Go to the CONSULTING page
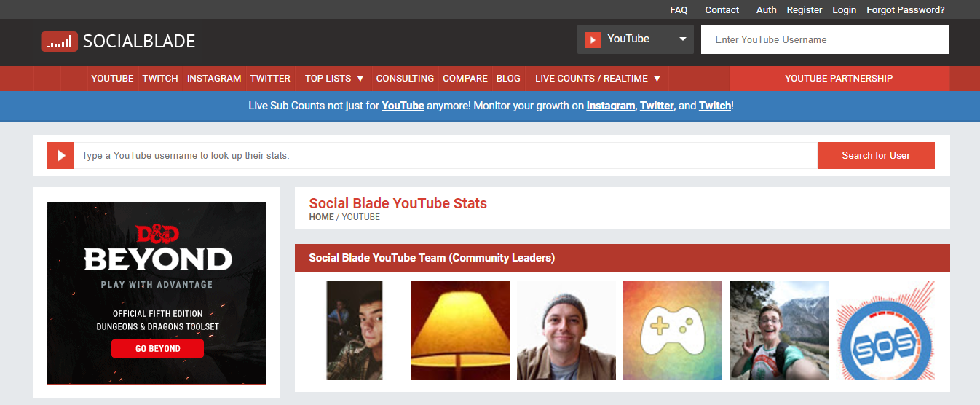Image resolution: width=980 pixels, height=405 pixels. tap(405, 78)
